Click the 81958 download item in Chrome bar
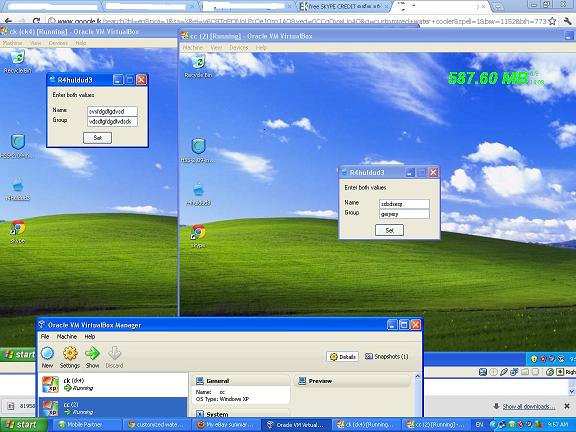Viewport: 576px width, 432px height. click(x=21, y=406)
